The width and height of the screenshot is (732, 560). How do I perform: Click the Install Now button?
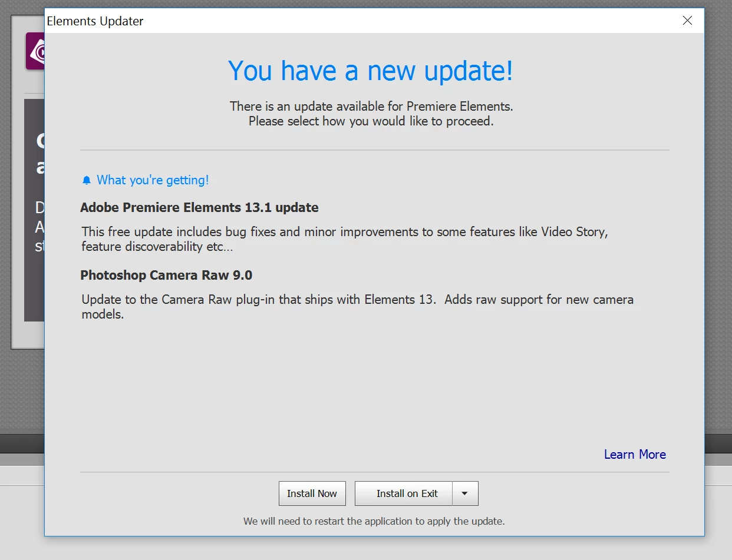click(x=312, y=493)
